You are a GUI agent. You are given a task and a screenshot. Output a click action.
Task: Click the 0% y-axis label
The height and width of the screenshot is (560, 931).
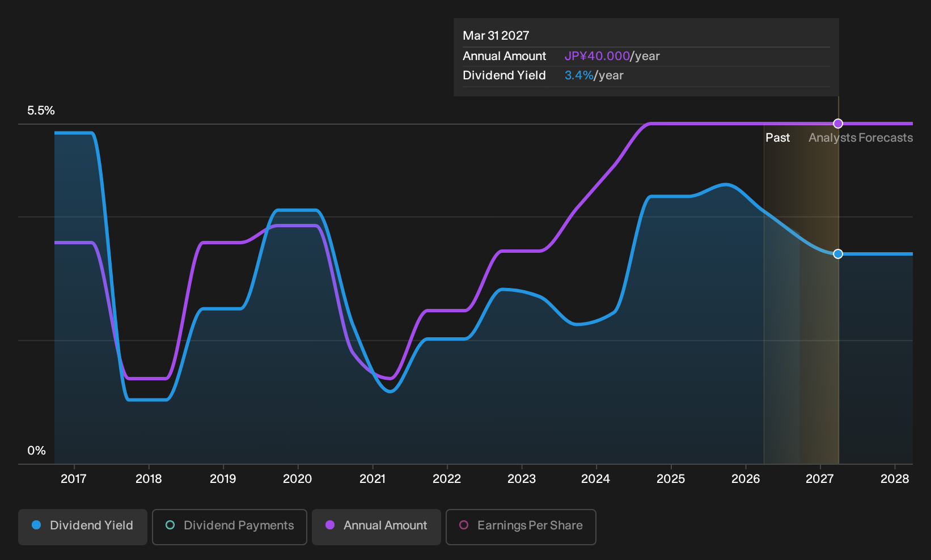[36, 451]
